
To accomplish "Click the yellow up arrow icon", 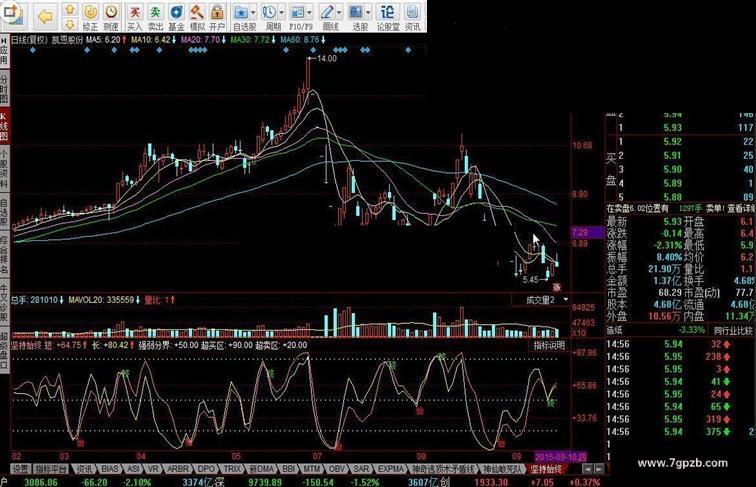I will (x=70, y=9).
